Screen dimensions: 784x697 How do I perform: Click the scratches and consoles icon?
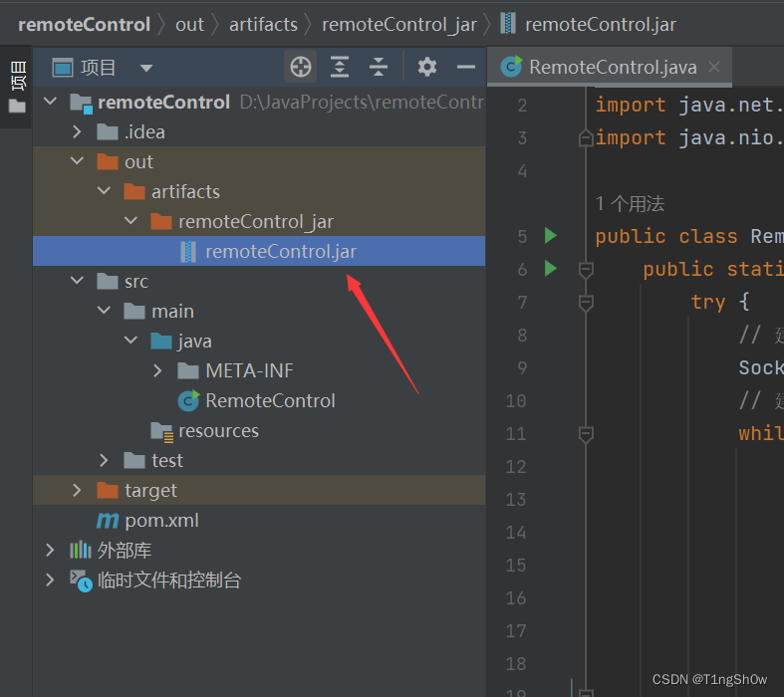tap(81, 581)
